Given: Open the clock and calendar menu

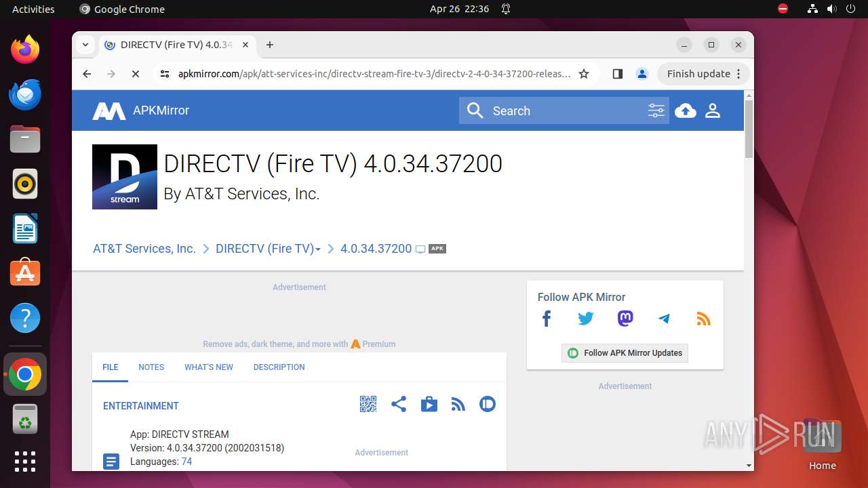Looking at the screenshot, I should pyautogui.click(x=459, y=9).
